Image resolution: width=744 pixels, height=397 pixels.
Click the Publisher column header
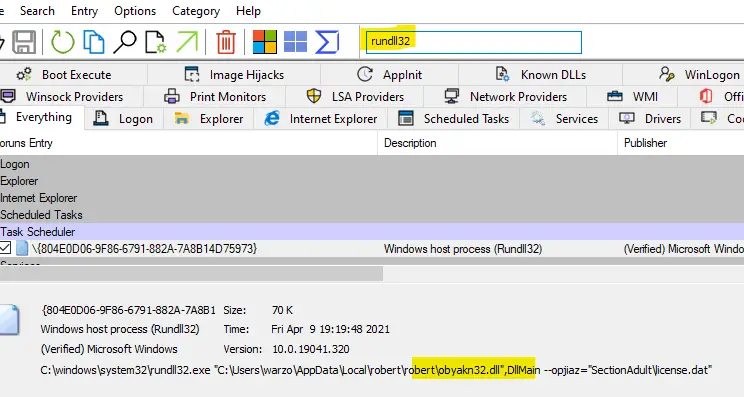pyautogui.click(x=680, y=143)
